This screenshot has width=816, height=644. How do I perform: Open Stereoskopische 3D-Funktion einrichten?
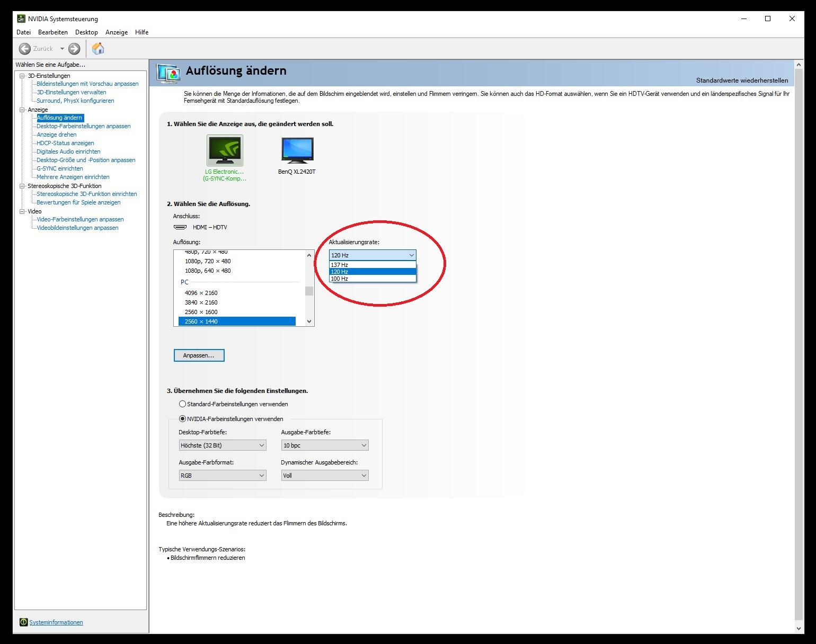coord(87,194)
